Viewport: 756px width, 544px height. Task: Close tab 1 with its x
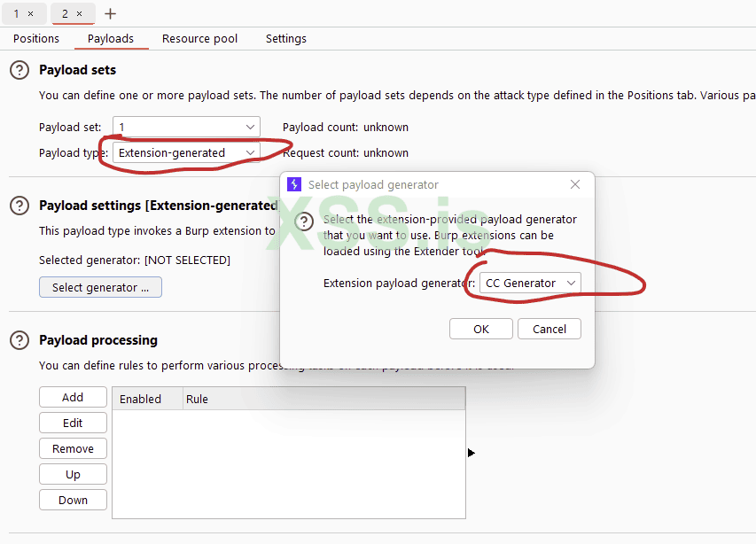[30, 14]
